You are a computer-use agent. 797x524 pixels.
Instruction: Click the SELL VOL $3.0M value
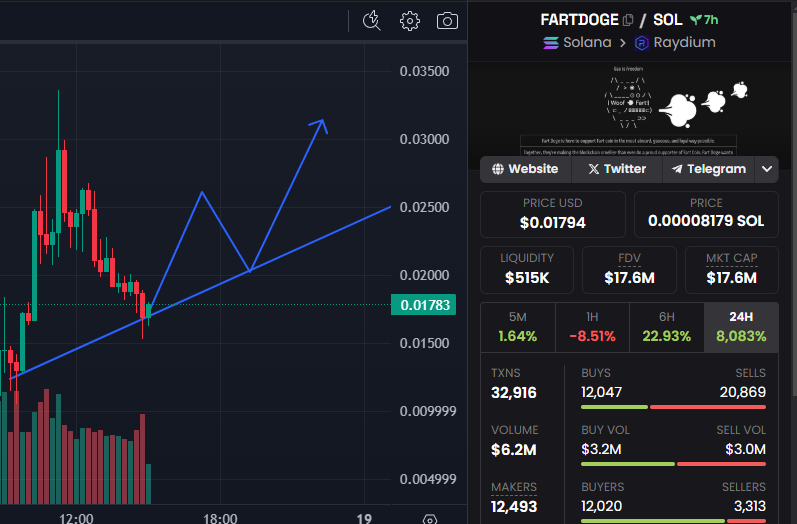pyautogui.click(x=746, y=449)
